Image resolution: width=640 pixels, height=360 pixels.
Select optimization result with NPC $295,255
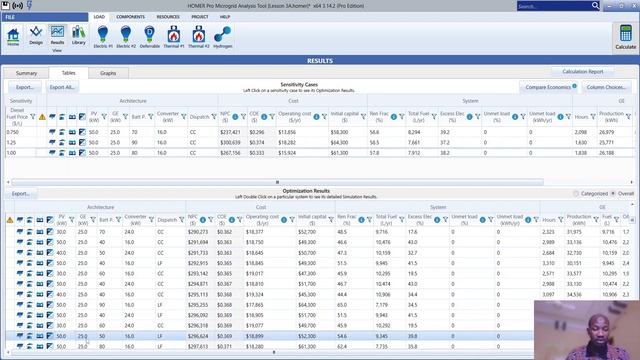click(269, 305)
